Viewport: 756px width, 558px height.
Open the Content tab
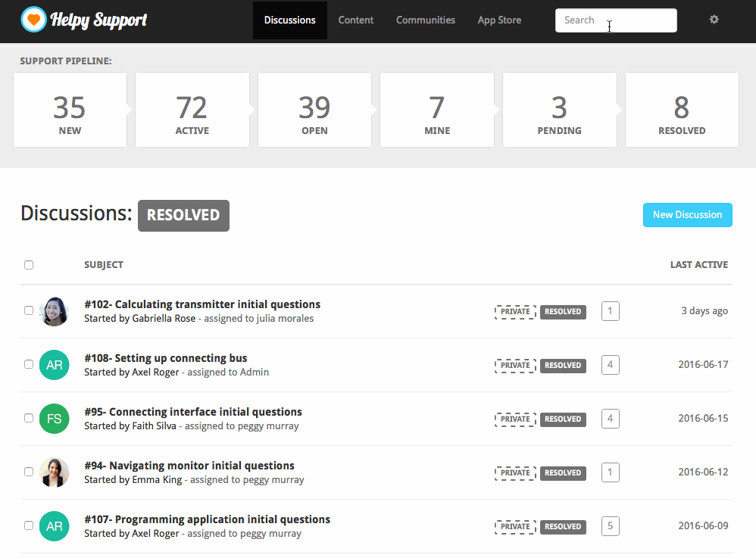point(356,20)
